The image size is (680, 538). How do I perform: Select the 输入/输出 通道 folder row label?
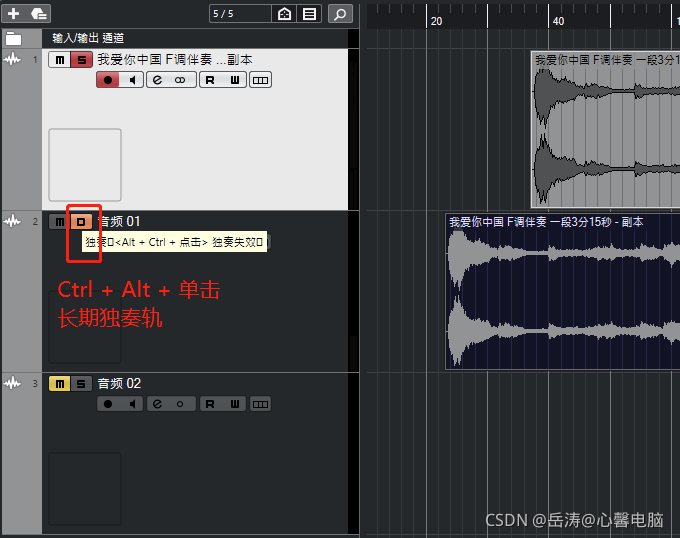(x=88, y=38)
